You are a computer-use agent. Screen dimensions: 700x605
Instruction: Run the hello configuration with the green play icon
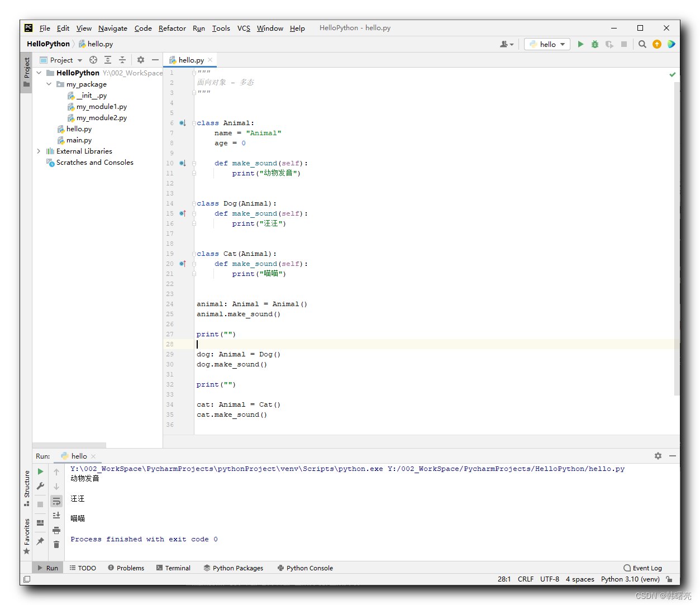tap(580, 44)
